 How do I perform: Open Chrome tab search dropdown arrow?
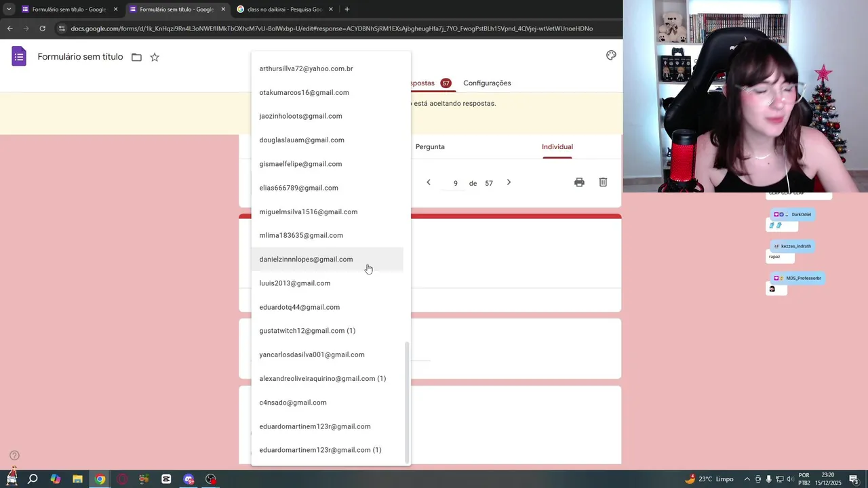tap(9, 9)
